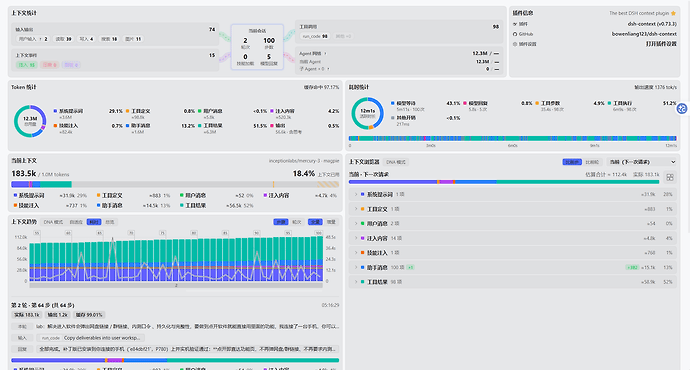
Task: Click the 当前 · 下一次请求 composition bar
Action: pos(504,182)
